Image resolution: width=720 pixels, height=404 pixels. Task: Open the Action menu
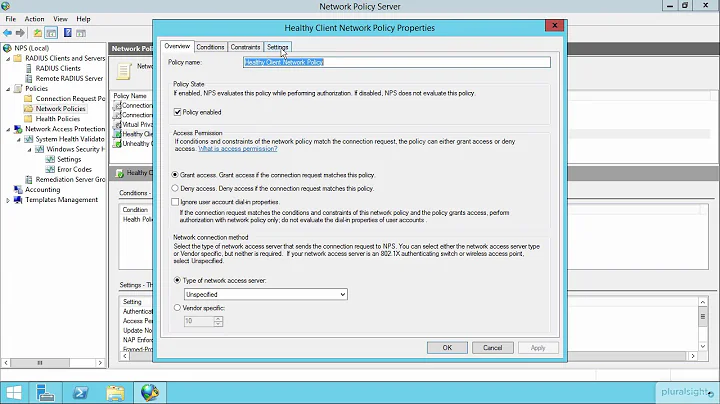34,19
